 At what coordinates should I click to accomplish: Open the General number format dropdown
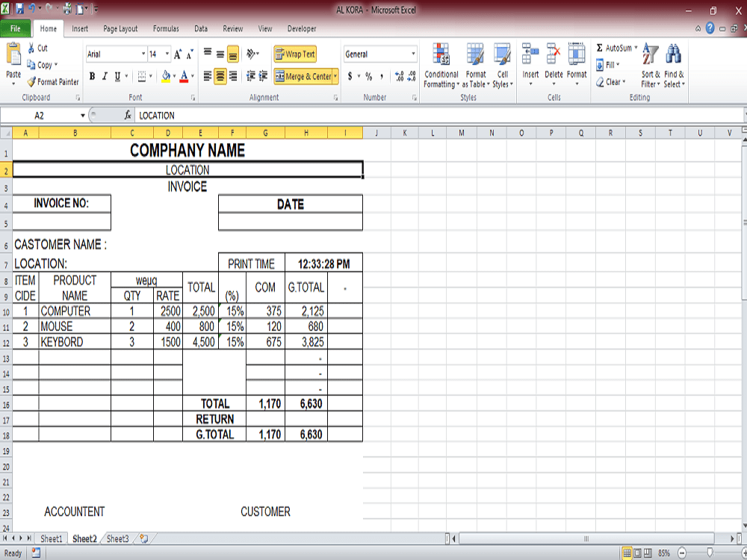tap(413, 54)
